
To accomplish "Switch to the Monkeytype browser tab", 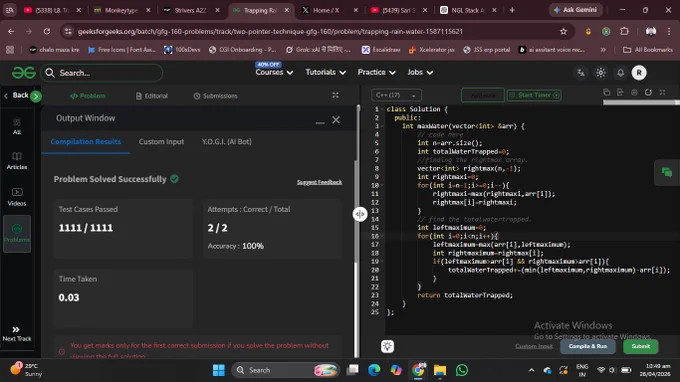I will coord(121,10).
